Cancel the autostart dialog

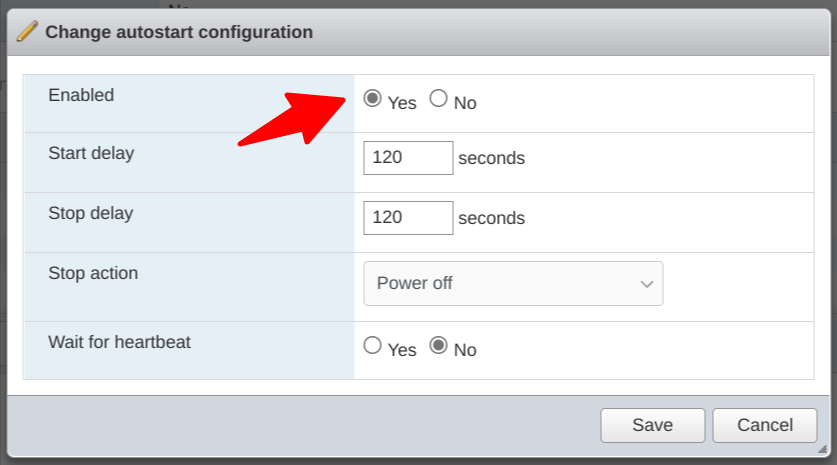tap(765, 425)
